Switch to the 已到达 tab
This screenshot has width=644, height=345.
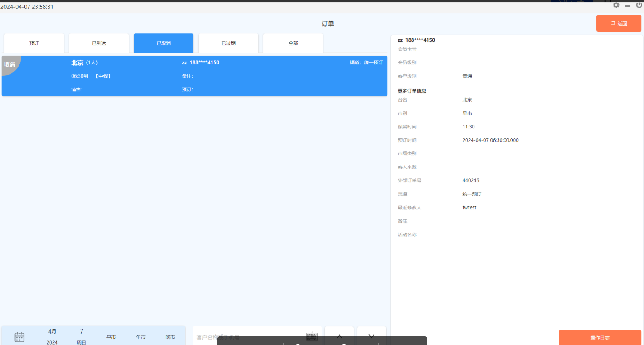99,43
